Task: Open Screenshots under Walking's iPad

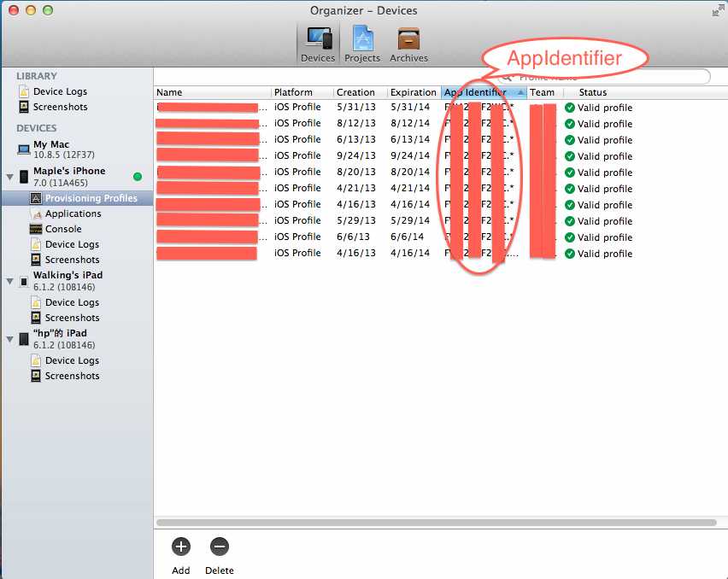Action: click(72, 318)
